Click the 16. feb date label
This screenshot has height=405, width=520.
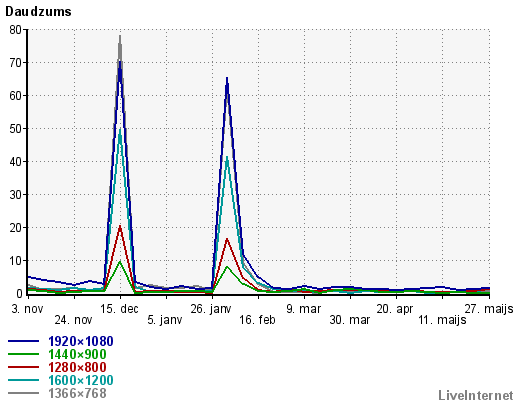(x=257, y=320)
